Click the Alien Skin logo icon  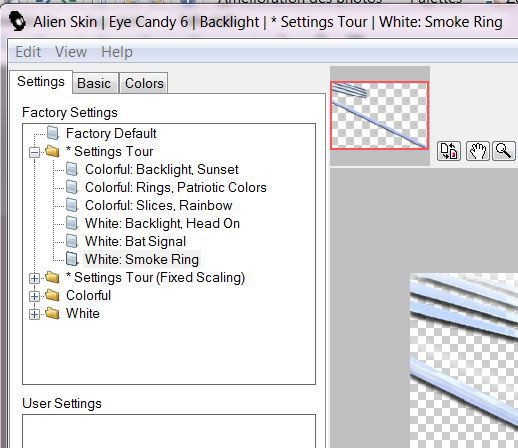[x=17, y=21]
